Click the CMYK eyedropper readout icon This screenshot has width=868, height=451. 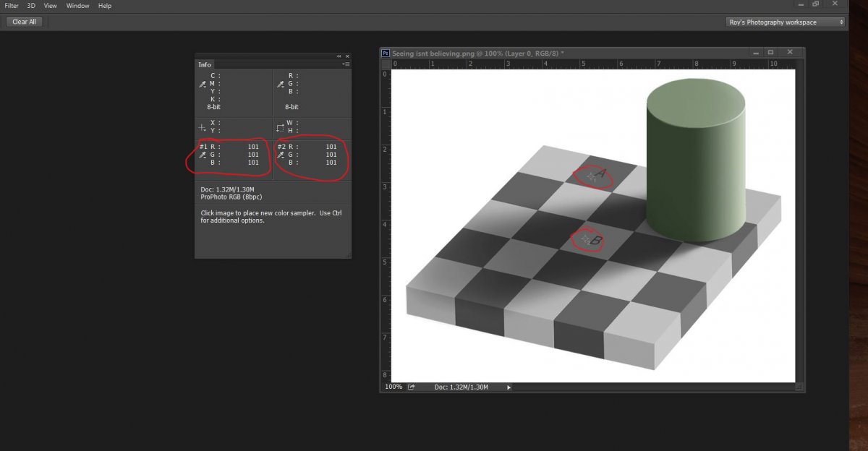(202, 85)
